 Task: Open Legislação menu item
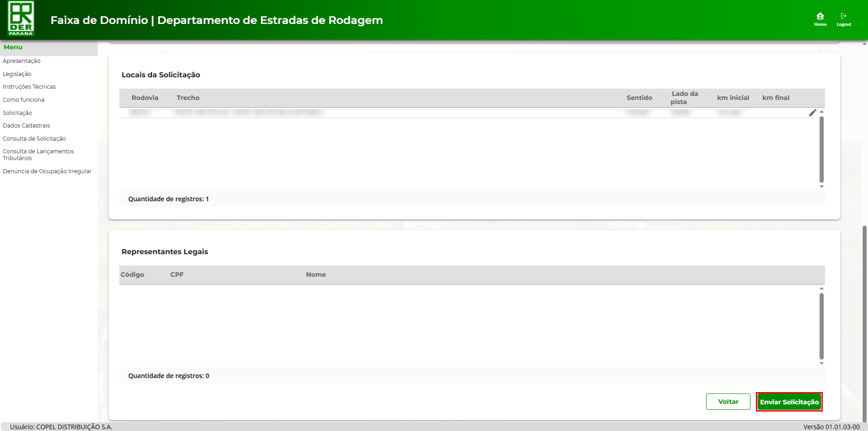17,74
